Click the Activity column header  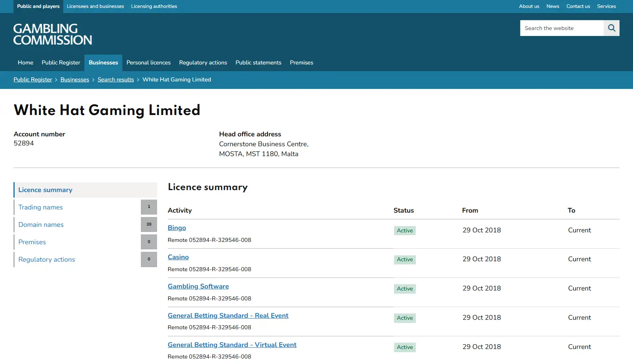coord(180,210)
